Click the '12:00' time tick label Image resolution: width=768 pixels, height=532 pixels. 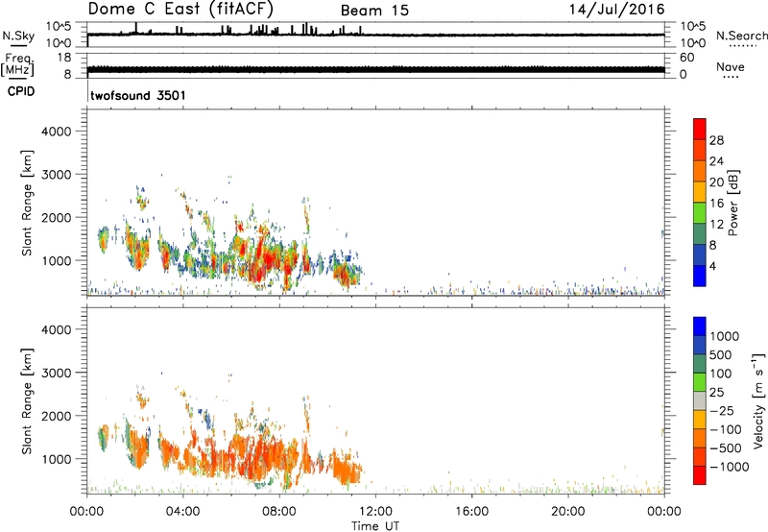[375, 512]
